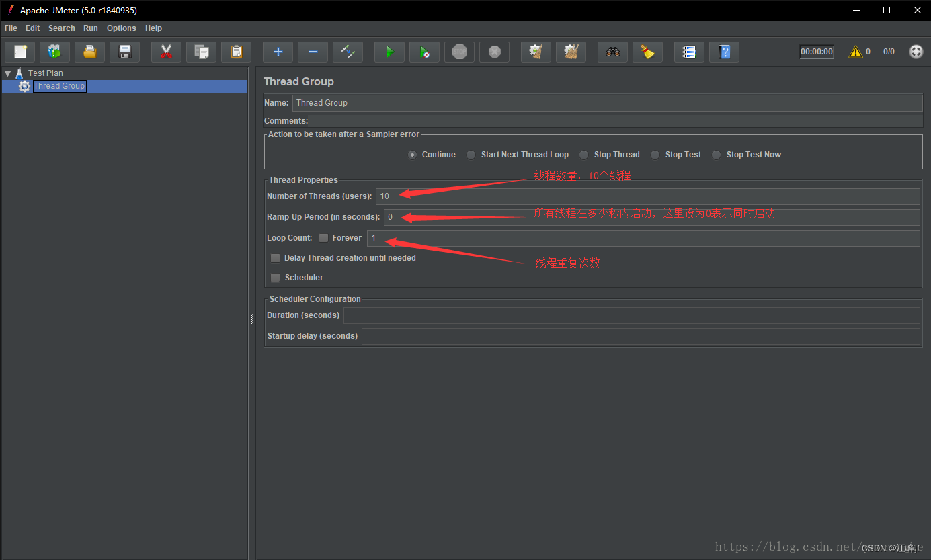
Task: Click the Thread Group gear icon
Action: tap(25, 86)
